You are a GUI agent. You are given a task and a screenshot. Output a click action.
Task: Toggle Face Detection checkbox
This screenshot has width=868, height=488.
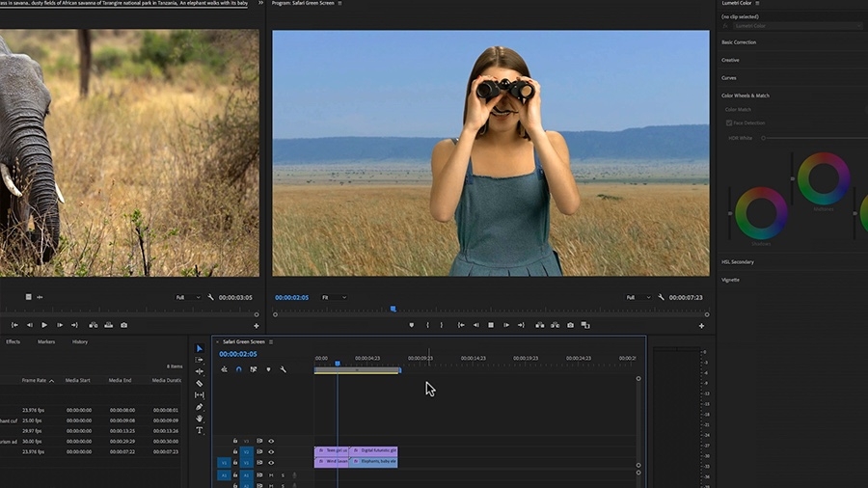[x=729, y=122]
